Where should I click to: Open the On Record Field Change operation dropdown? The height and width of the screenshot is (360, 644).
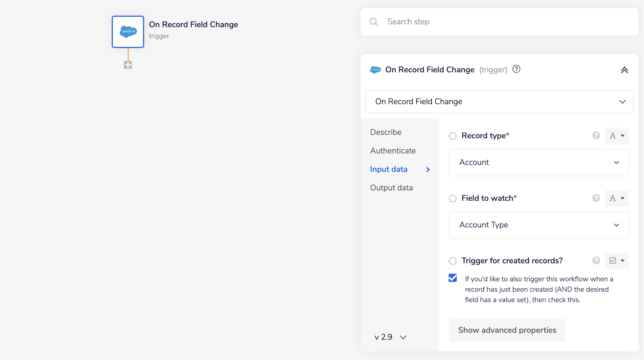tap(499, 102)
